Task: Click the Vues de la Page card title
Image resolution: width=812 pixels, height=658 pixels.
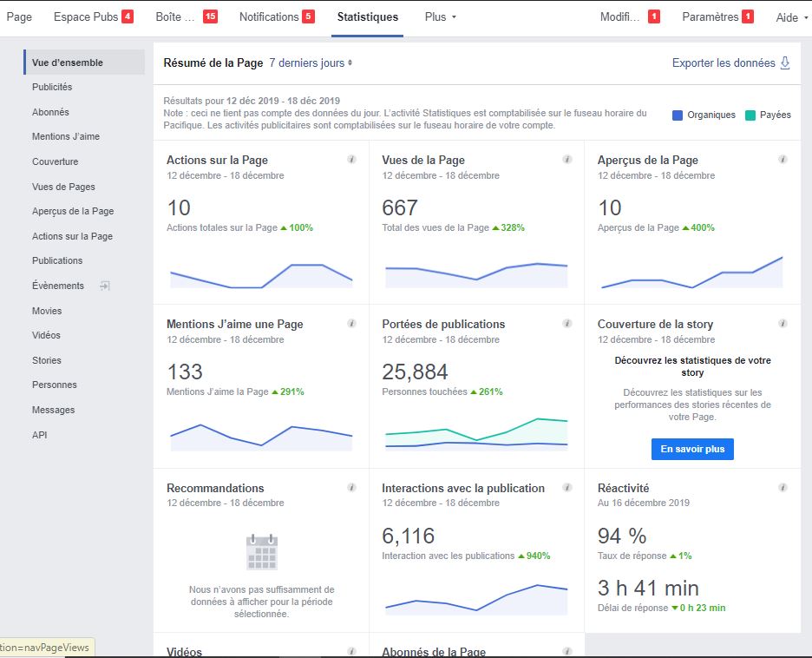Action: tap(423, 160)
